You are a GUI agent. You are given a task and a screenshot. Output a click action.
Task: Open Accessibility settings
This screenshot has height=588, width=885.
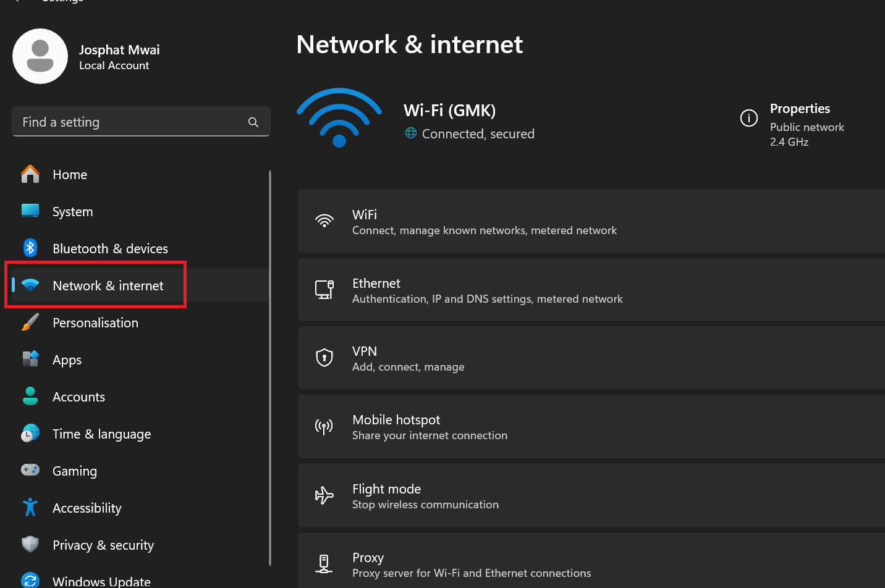[x=140, y=508]
